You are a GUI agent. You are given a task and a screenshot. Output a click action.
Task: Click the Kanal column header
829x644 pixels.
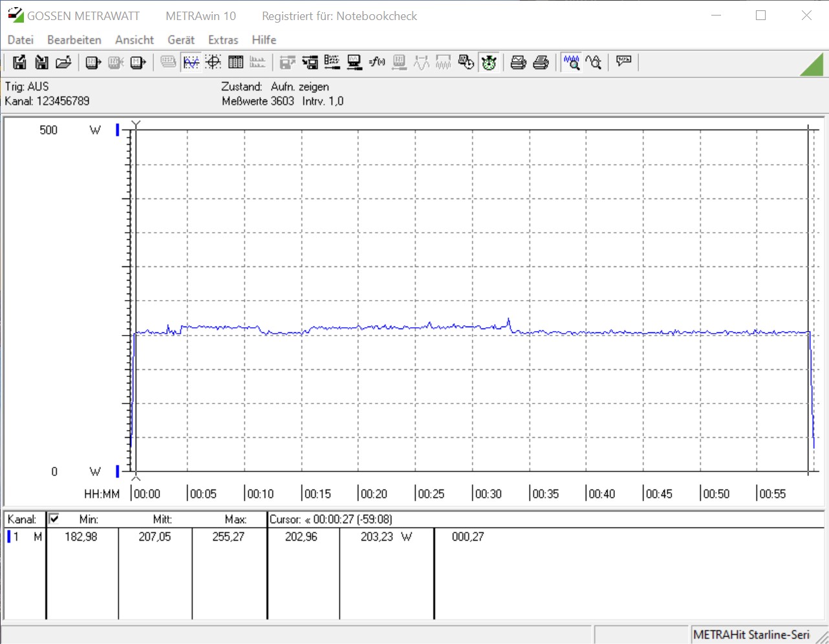22,519
